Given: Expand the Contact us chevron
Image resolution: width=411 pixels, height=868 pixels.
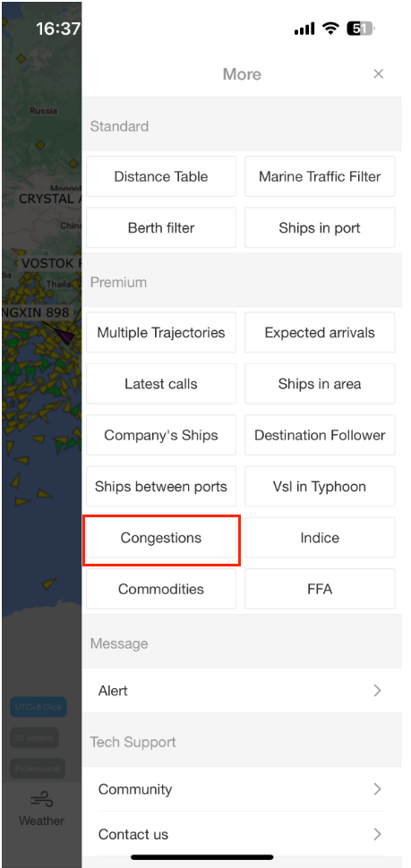Looking at the screenshot, I should (377, 834).
